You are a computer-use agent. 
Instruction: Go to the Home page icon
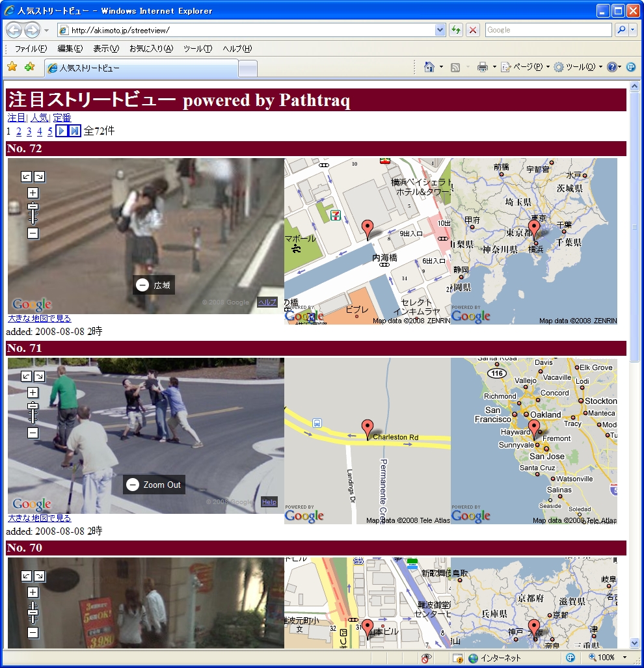coord(429,67)
